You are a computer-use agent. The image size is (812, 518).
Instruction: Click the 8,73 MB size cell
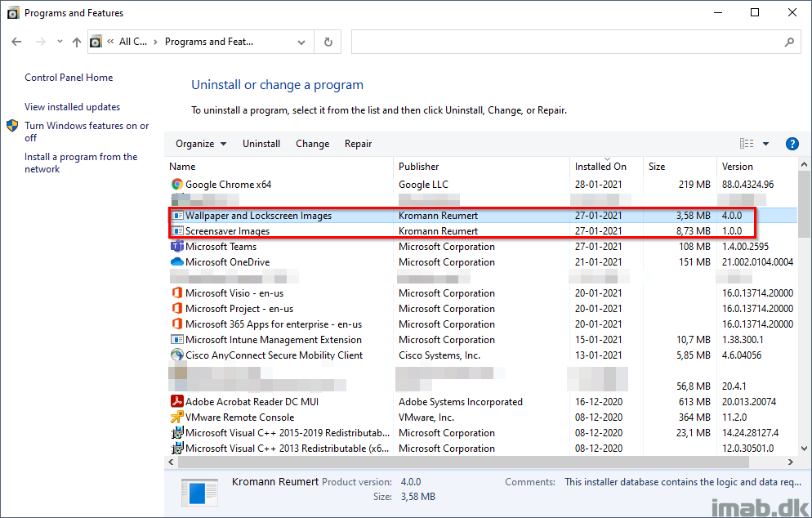click(693, 231)
